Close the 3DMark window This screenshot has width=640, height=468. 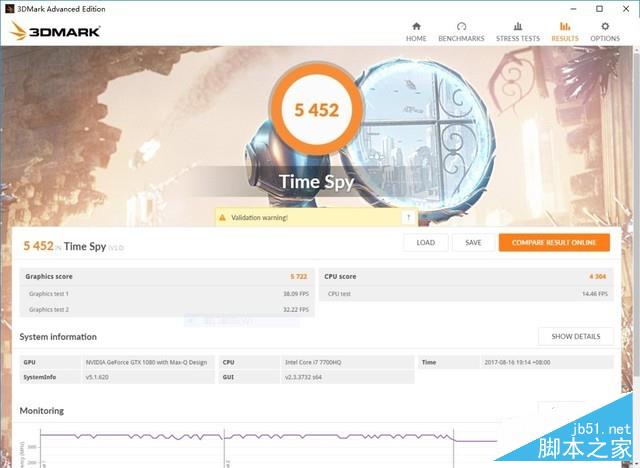tap(626, 9)
